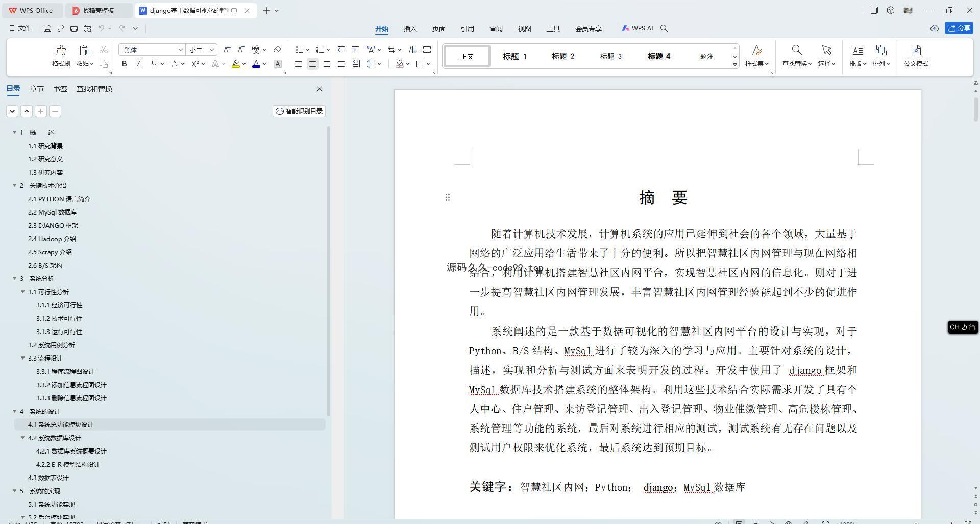Screen dimensions: 980x524
Task: Click the clear formatting eraser icon
Action: pyautogui.click(x=278, y=50)
